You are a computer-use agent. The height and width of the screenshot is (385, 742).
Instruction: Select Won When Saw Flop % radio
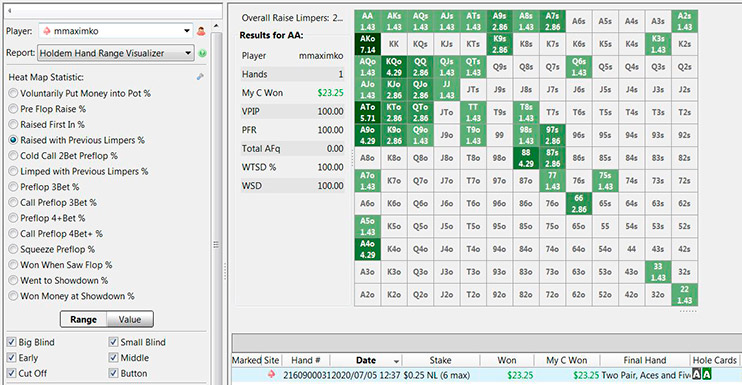point(13,265)
